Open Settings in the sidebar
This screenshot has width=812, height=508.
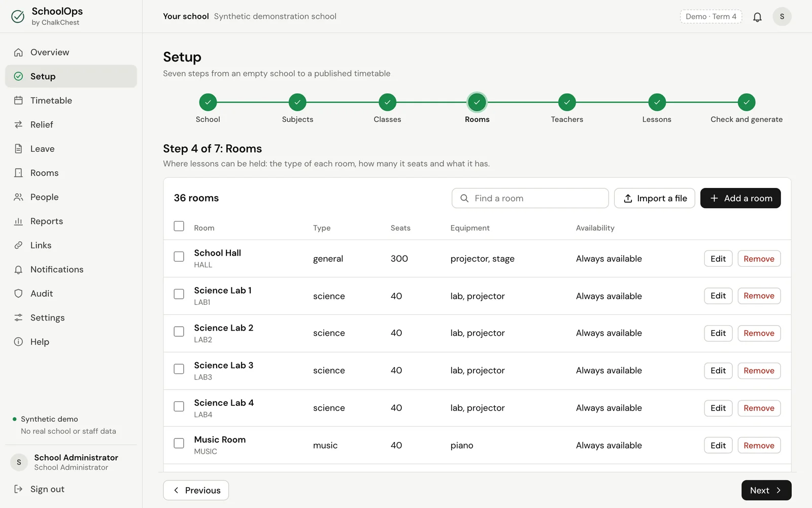coord(71,317)
